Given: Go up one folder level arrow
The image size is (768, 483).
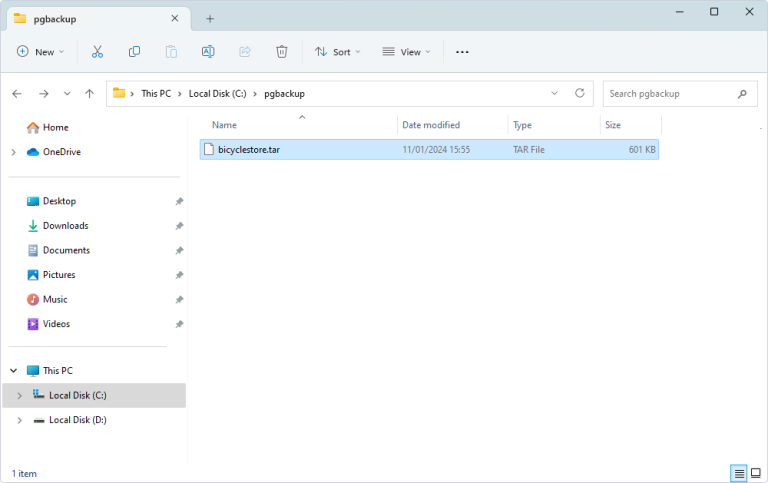Looking at the screenshot, I should [90, 93].
